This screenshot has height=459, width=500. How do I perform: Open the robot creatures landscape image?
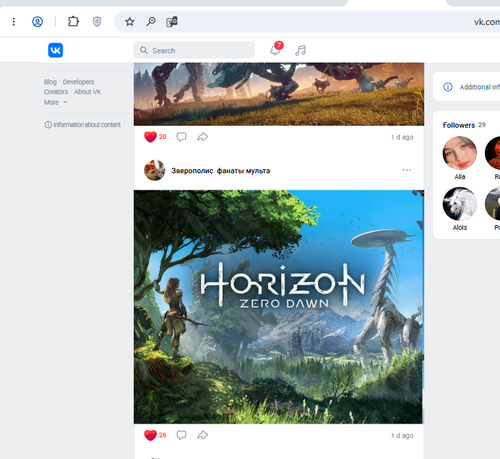[279, 94]
